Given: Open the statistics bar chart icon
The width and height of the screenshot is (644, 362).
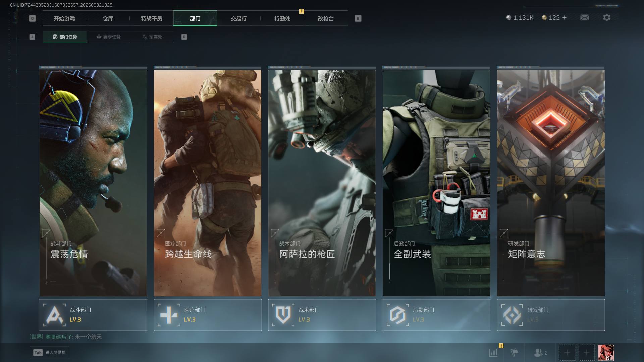Looking at the screenshot, I should point(493,353).
